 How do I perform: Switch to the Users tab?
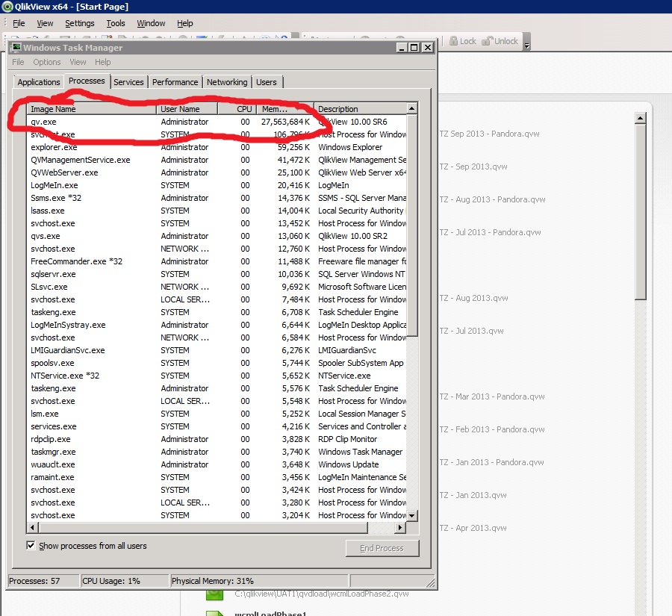click(267, 82)
